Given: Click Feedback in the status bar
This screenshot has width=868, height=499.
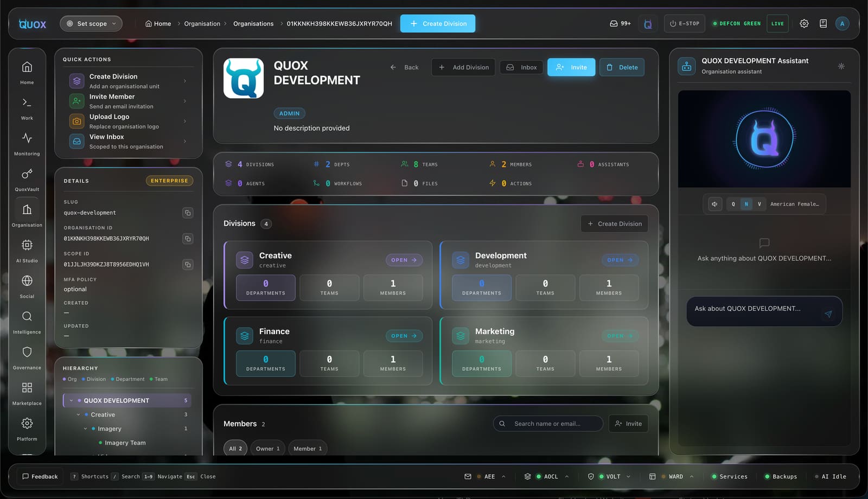Looking at the screenshot, I should click(x=40, y=476).
